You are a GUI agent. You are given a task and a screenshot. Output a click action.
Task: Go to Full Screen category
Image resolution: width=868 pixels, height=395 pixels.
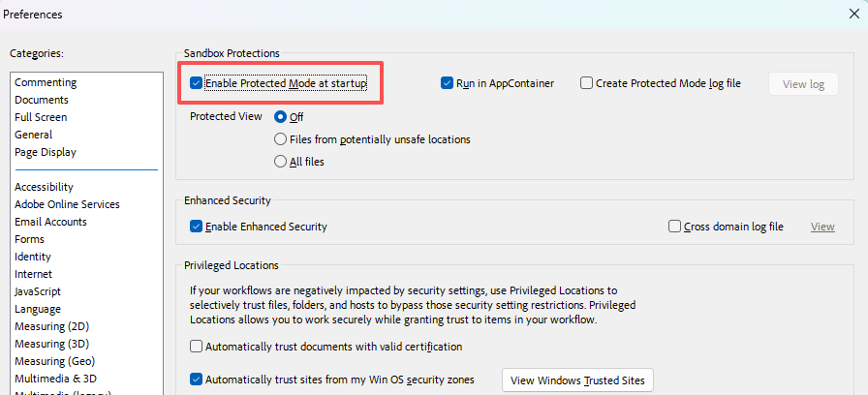41,117
